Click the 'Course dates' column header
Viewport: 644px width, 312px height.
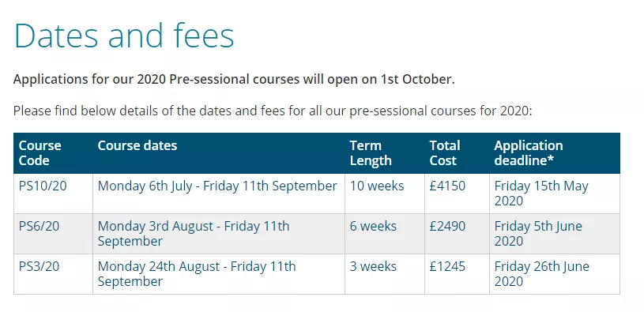(x=219, y=153)
